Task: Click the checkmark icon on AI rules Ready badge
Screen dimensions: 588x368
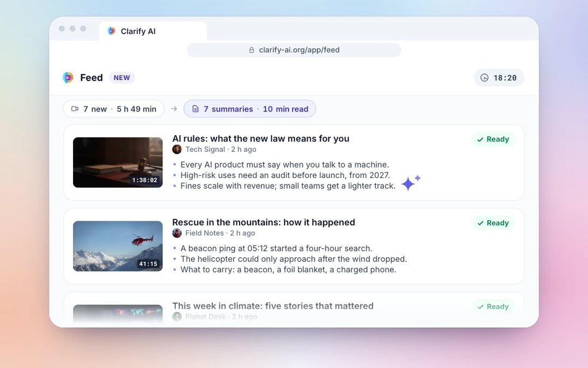Action: [480, 139]
